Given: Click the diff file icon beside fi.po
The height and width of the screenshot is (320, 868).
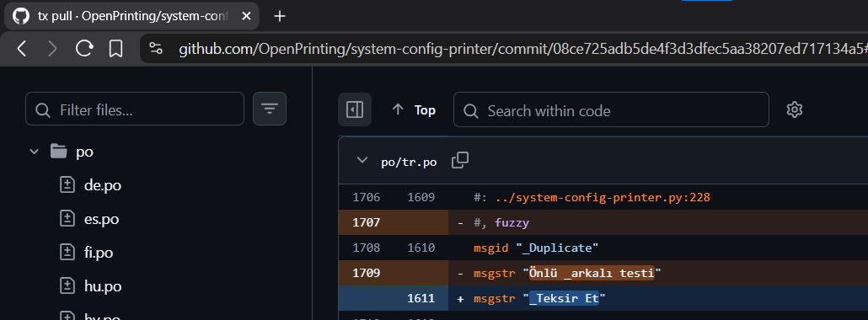Looking at the screenshot, I should click(67, 253).
